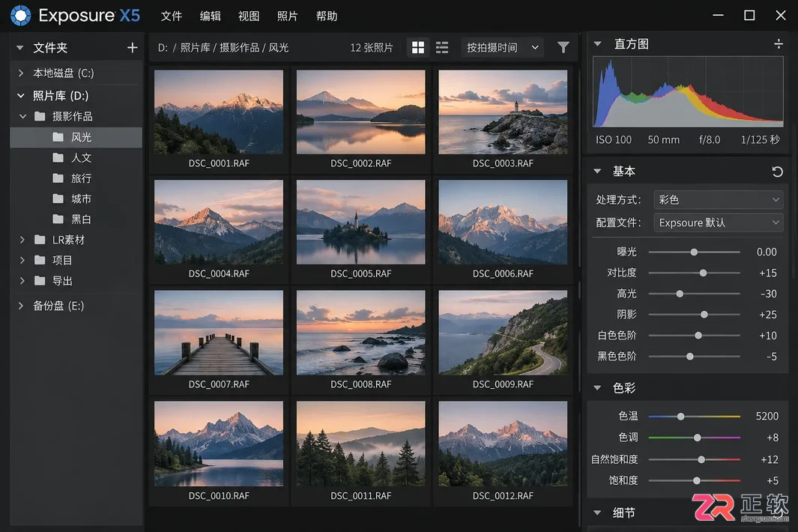Screen dimensions: 798x532
Task: Click the 对比度 value +15
Action: pyautogui.click(x=768, y=273)
